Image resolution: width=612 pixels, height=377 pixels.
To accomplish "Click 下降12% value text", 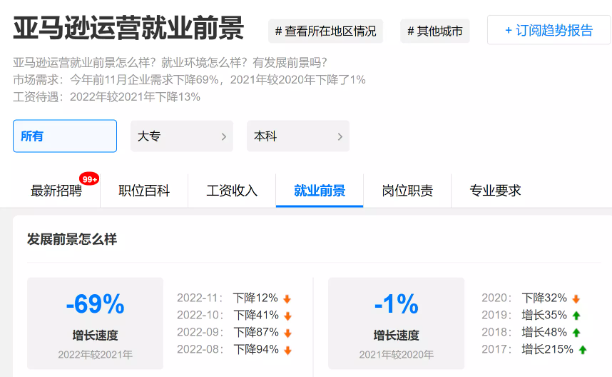I will pyautogui.click(x=255, y=298).
